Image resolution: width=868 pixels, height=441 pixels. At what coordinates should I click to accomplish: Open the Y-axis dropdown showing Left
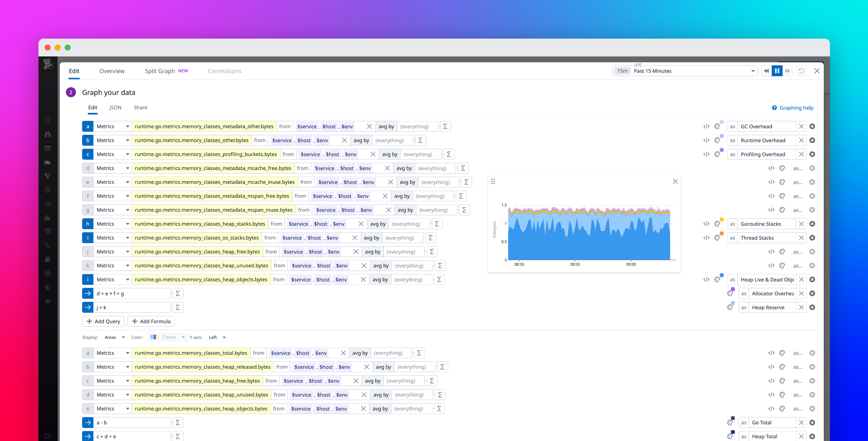(217, 337)
